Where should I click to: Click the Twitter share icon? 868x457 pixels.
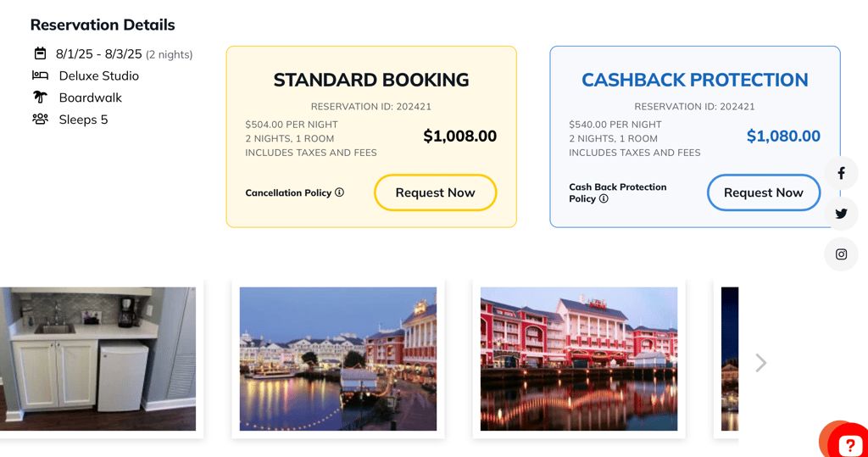coord(841,214)
